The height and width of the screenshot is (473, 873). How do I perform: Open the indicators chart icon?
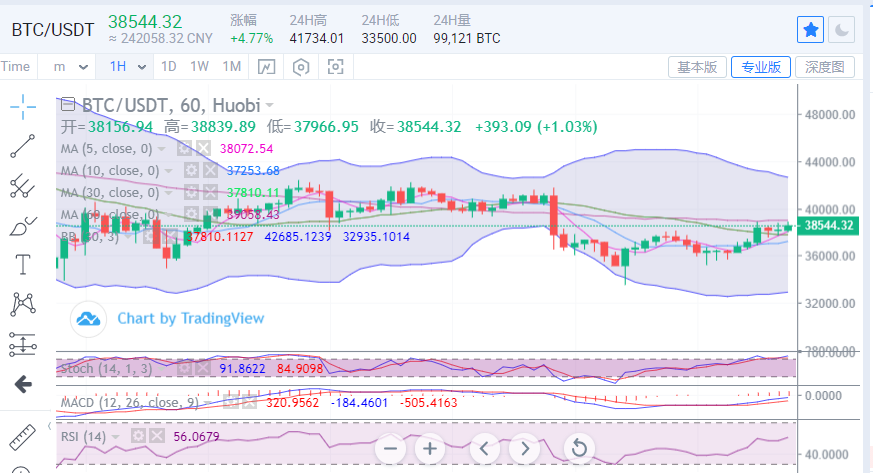266,67
